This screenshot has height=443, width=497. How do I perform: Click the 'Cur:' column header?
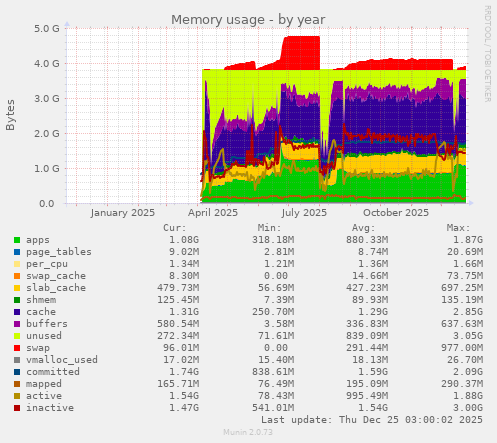click(175, 228)
